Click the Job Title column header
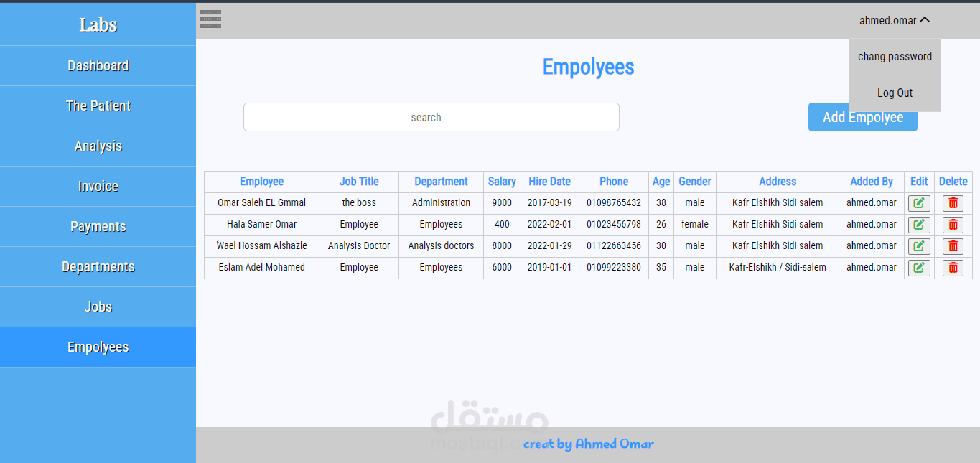 pyautogui.click(x=359, y=182)
